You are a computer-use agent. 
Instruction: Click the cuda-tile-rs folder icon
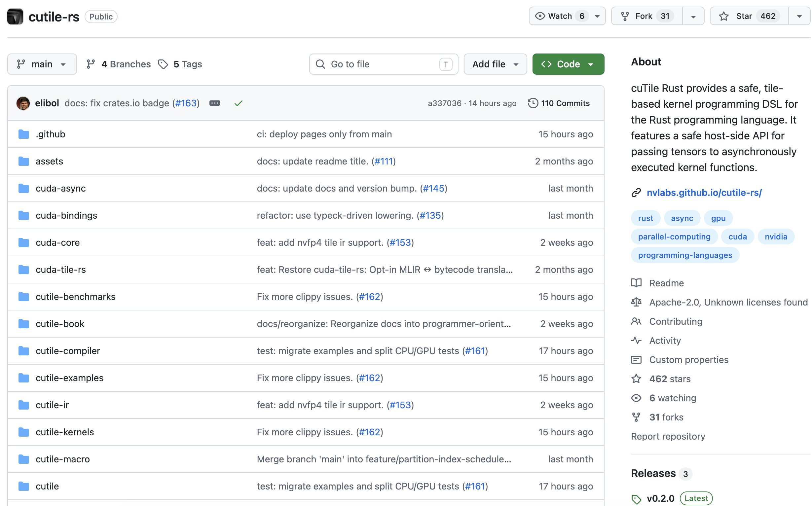click(x=24, y=270)
